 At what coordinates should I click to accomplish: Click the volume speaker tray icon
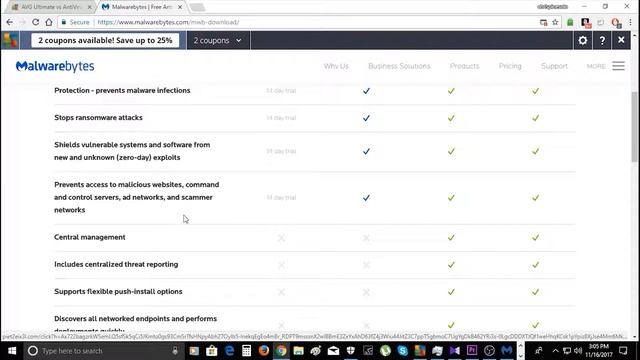pyautogui.click(x=578, y=351)
